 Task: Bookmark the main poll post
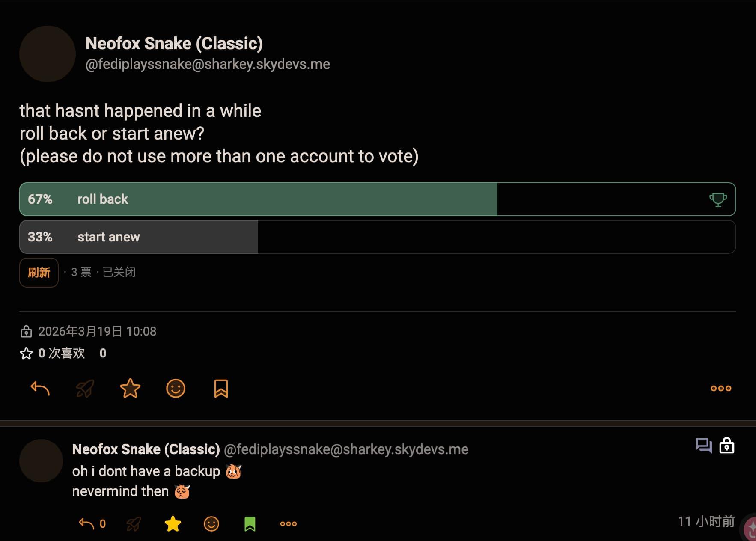point(221,389)
